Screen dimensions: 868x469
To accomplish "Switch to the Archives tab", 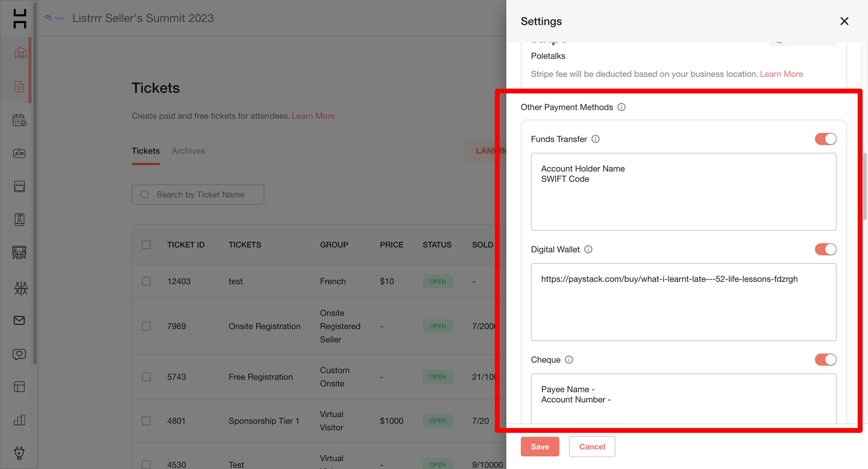I will coord(188,151).
